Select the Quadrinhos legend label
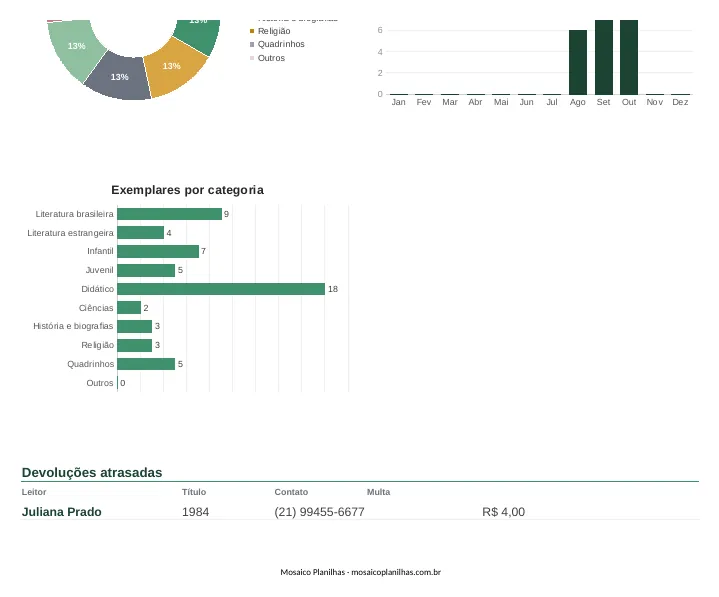This screenshot has height=597, width=719. coord(281,44)
